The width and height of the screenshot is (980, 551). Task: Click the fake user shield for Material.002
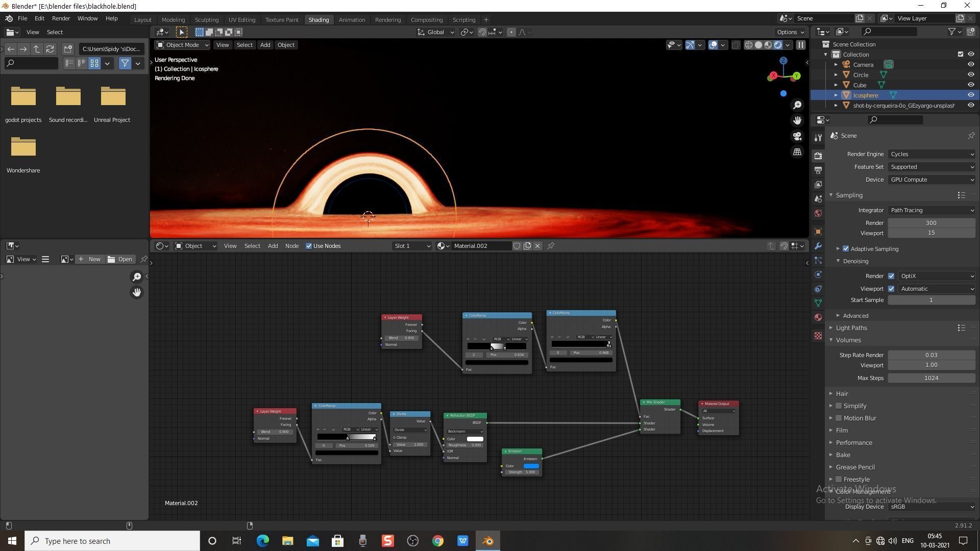(517, 246)
